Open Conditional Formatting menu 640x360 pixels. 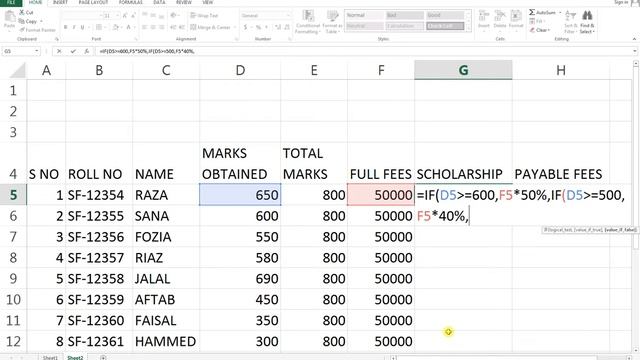pyautogui.click(x=308, y=22)
